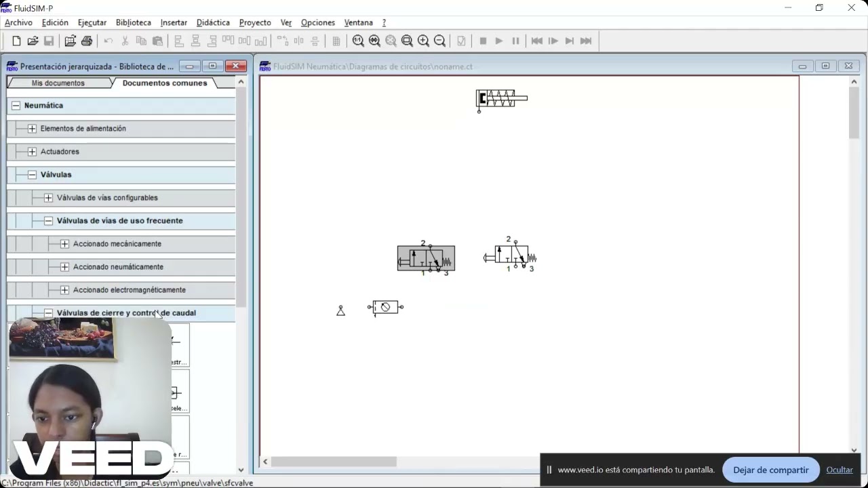Click the canvas horizontal scrollbar thumb
This screenshot has width=868, height=488.
point(334,462)
